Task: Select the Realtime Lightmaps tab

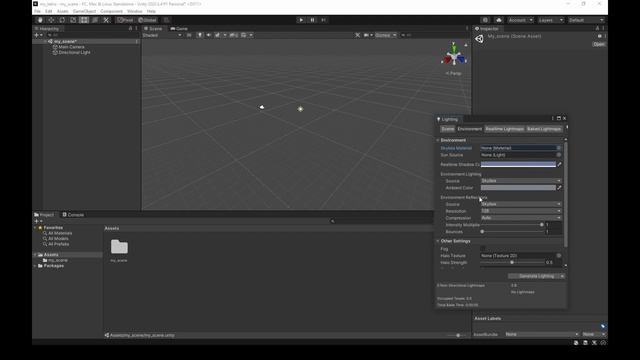Action: pos(504,129)
